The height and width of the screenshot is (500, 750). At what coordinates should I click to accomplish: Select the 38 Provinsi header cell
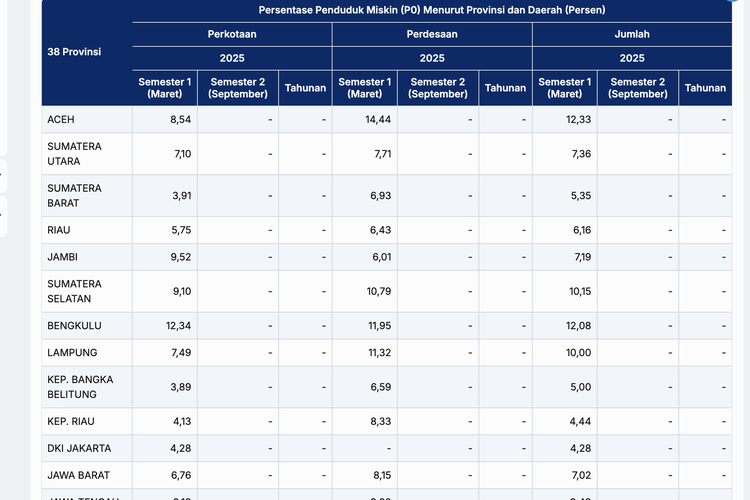click(x=74, y=50)
